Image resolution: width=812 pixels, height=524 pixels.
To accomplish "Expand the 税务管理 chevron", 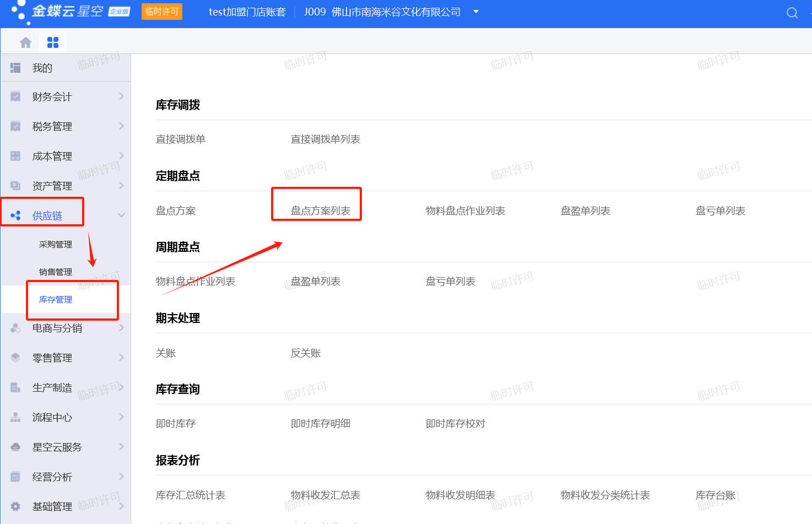I will click(x=121, y=126).
